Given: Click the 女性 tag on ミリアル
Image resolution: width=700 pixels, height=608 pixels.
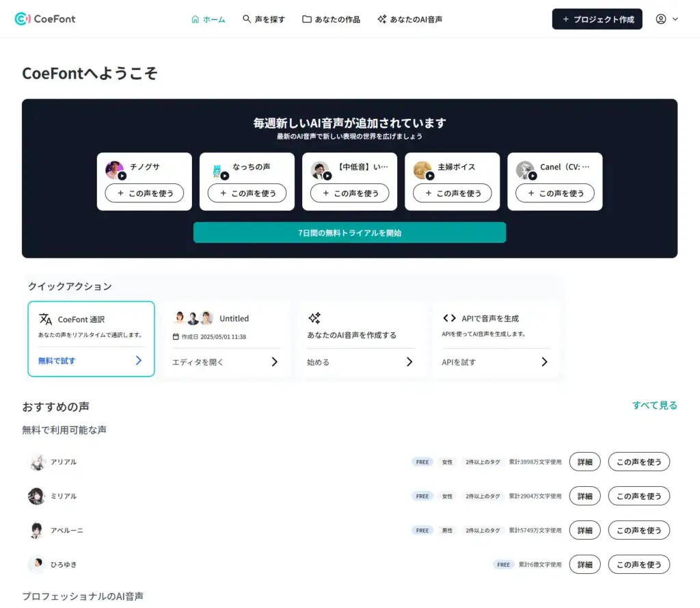Looking at the screenshot, I should coord(447,497).
